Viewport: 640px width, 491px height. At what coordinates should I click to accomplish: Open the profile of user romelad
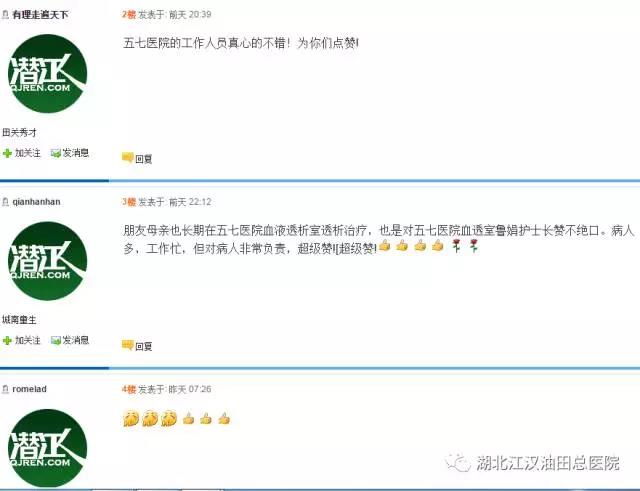[x=29, y=389]
